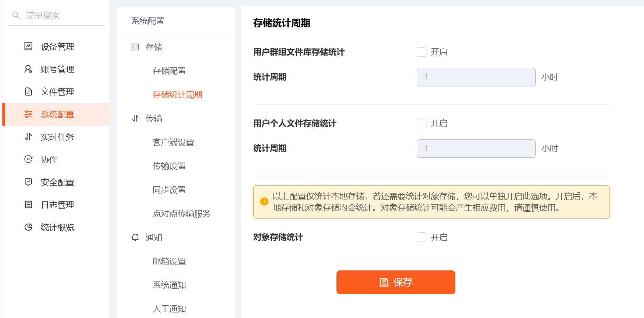Viewport: 644px width, 318px height.
Task: Click the 菜单搜索 search field
Action: (x=59, y=15)
